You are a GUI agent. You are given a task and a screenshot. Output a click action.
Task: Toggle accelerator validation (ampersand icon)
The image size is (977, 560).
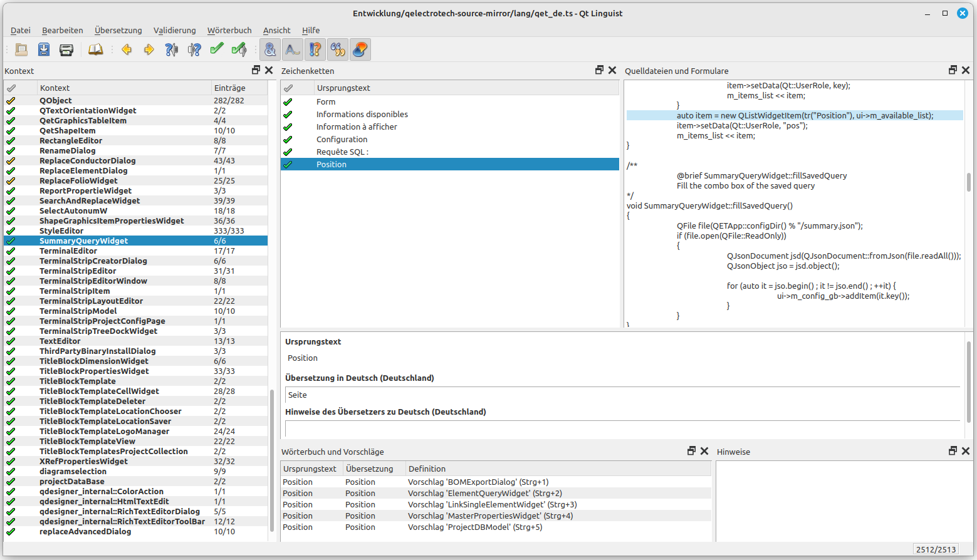click(x=270, y=49)
